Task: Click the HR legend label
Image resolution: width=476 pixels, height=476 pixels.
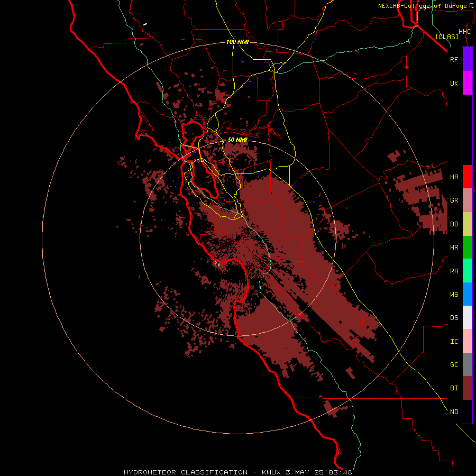Action: coord(454,248)
